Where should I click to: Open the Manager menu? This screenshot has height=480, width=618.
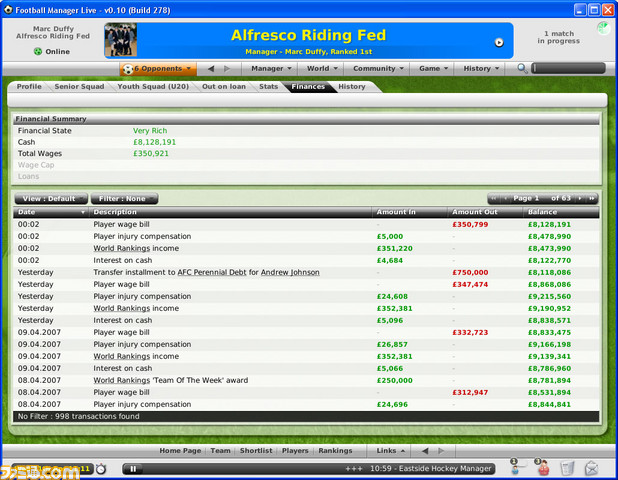(271, 69)
